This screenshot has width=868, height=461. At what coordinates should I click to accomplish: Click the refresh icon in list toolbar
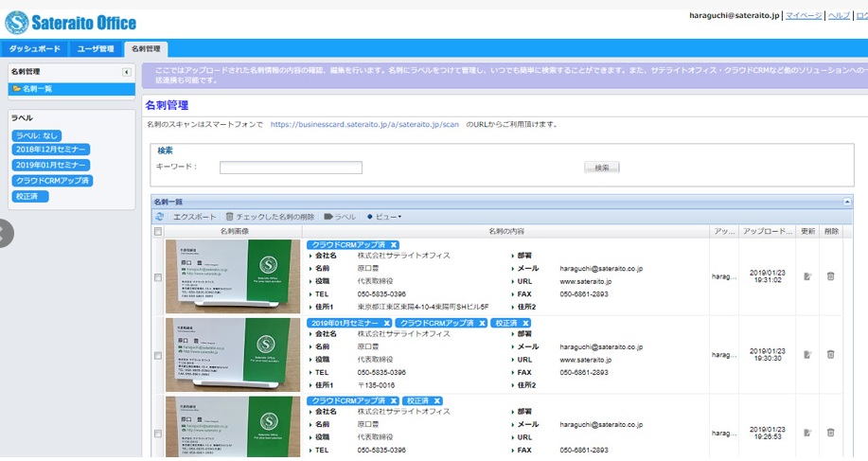coord(159,217)
